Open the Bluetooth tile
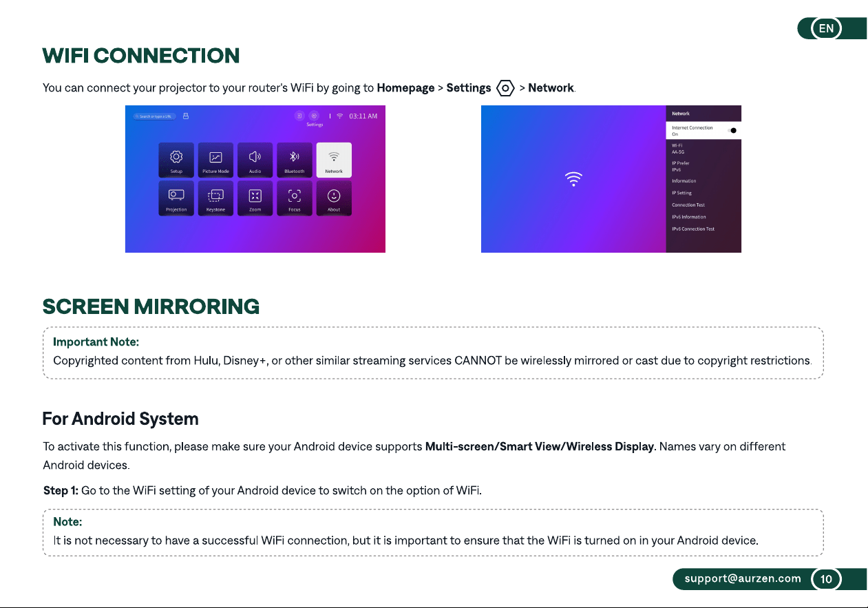The width and height of the screenshot is (868, 608). pos(295,160)
